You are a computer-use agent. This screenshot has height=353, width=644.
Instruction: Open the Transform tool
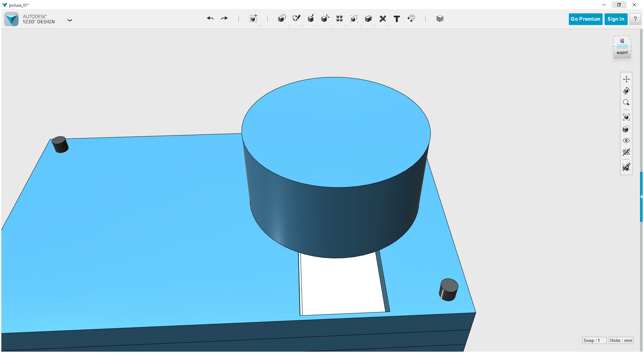[x=254, y=18]
